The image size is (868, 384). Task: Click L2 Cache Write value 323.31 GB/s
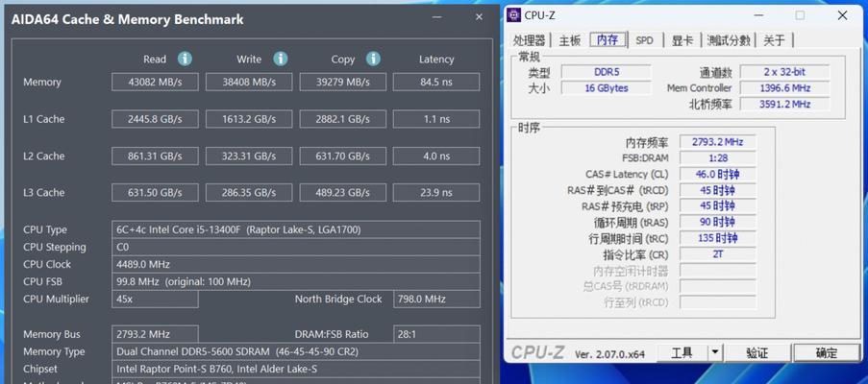pos(249,156)
